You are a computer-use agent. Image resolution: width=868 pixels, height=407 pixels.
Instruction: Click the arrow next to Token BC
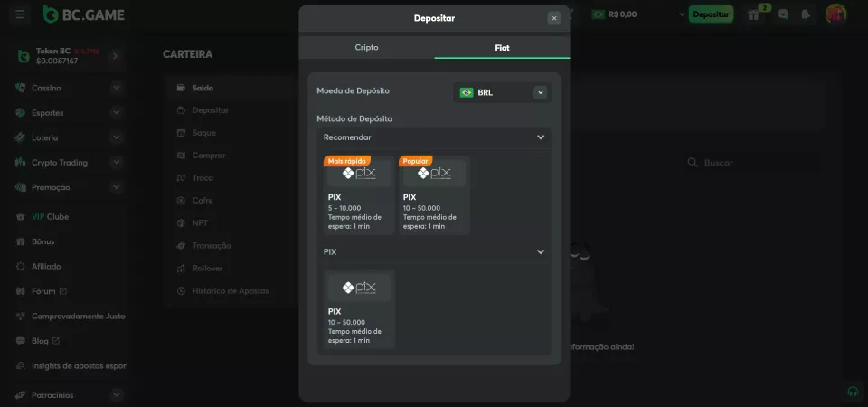pos(115,56)
